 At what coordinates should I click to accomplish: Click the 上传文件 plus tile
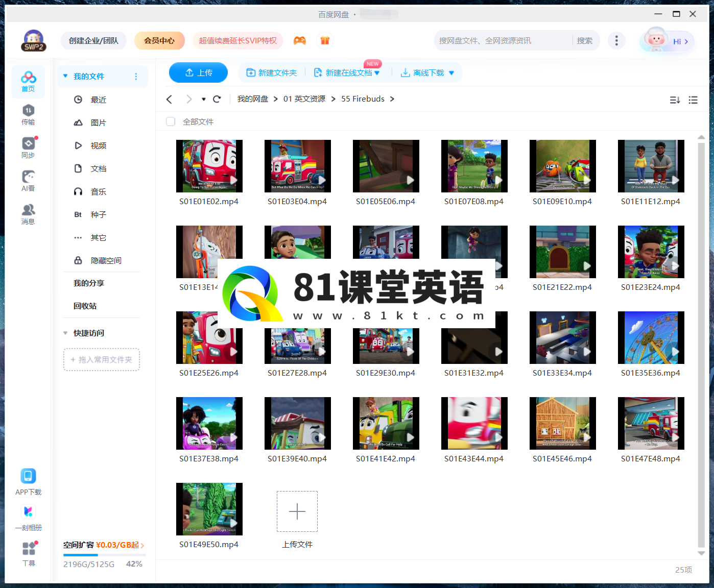tap(297, 511)
